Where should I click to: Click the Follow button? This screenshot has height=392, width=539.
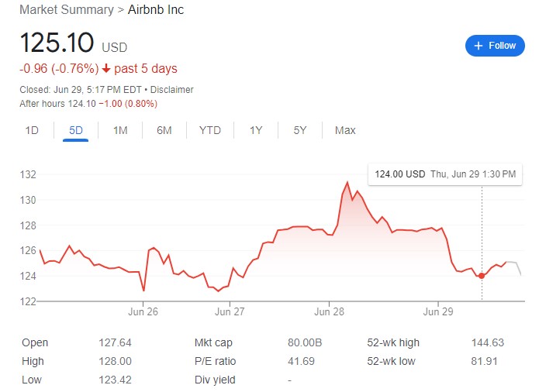[x=495, y=46]
